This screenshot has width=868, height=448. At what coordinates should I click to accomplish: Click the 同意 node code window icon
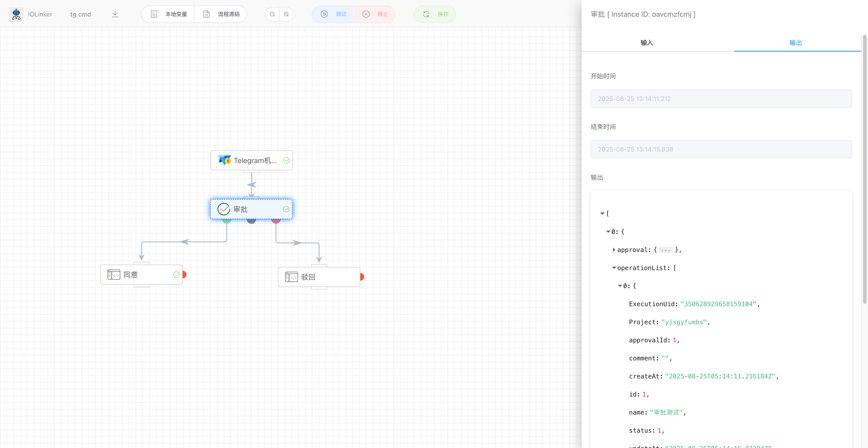tap(113, 275)
